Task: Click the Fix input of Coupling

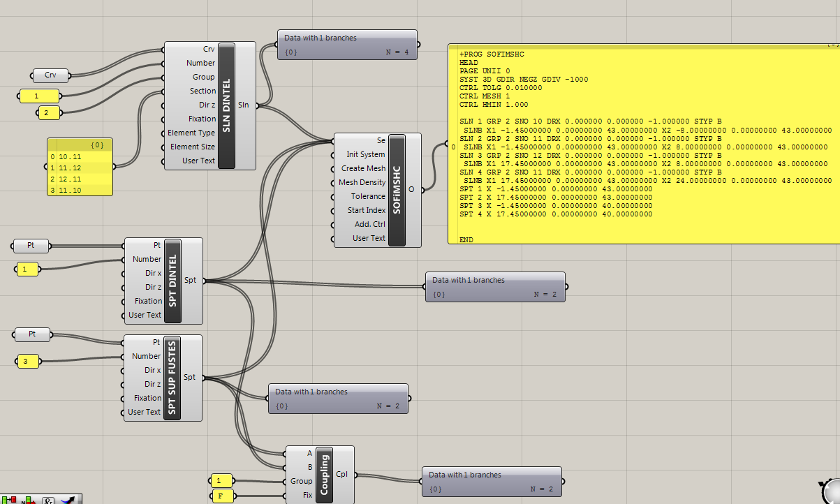Action: point(307,495)
